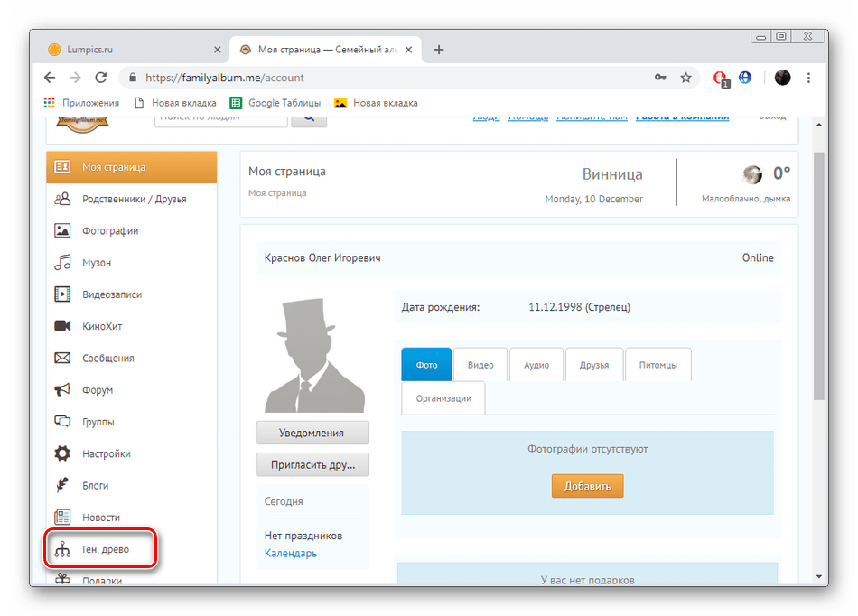This screenshot has height=616, width=858.
Task: Click the browser forward arrow
Action: click(76, 78)
